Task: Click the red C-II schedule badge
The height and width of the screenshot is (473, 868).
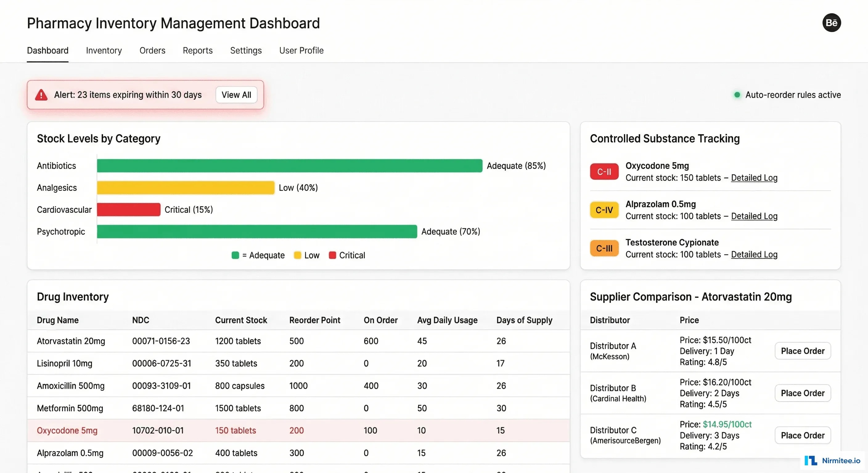Action: coord(604,172)
